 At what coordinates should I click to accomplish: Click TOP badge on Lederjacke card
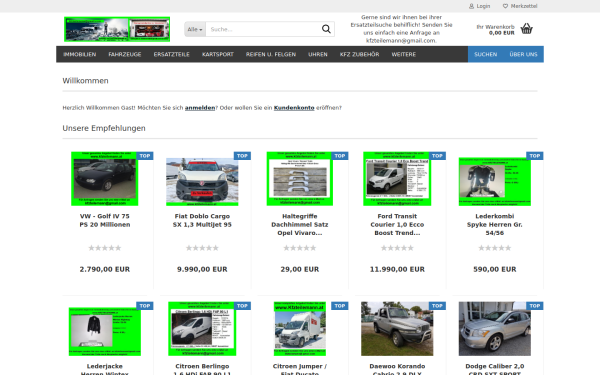(145, 306)
